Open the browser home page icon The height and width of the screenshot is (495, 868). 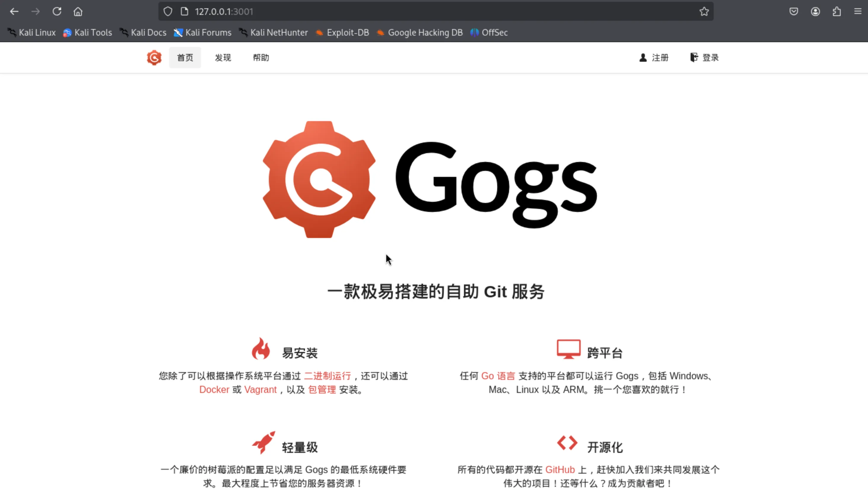[78, 12]
